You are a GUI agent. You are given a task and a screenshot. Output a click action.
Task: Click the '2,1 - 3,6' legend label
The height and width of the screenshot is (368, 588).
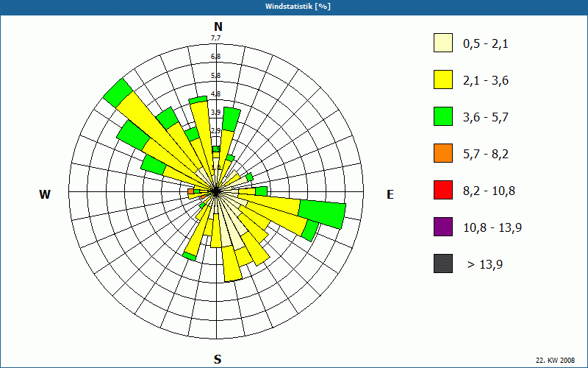click(486, 81)
